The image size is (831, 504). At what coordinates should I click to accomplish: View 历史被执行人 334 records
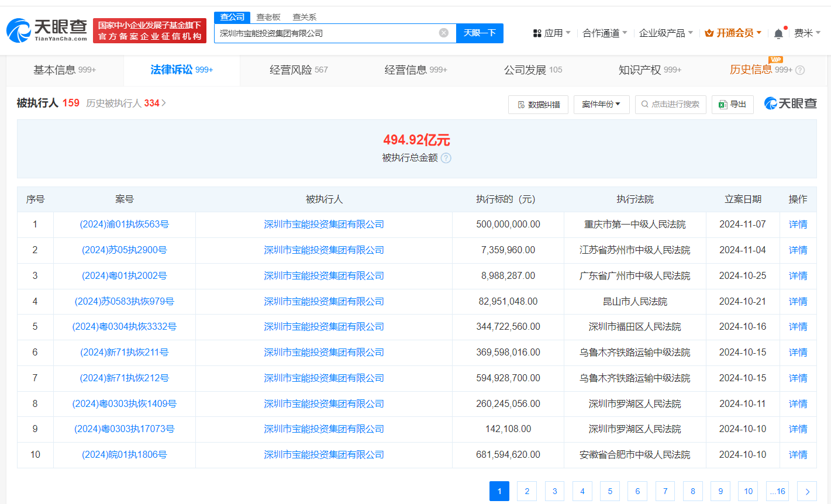[126, 103]
